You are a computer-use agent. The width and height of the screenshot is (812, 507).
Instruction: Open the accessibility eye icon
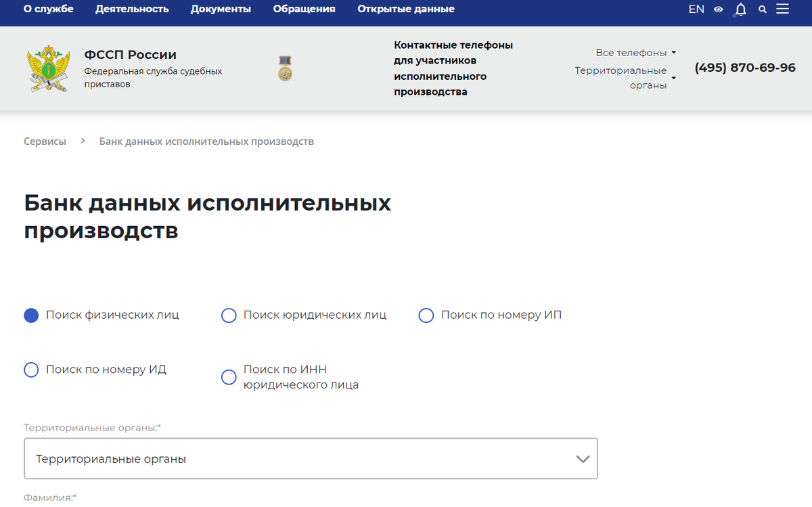719,9
